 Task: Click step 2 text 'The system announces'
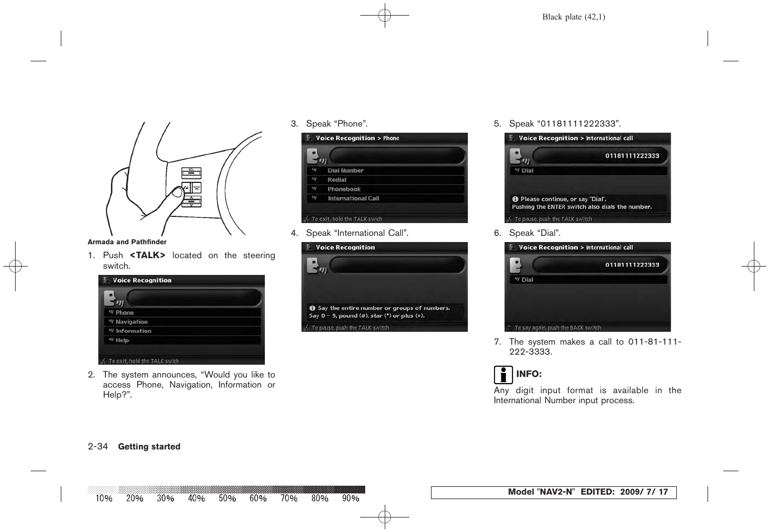(x=189, y=385)
